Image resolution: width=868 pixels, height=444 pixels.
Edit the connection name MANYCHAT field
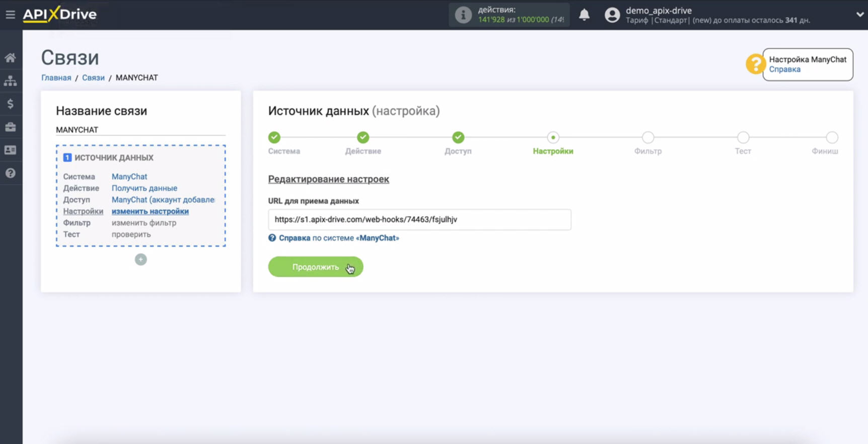140,130
